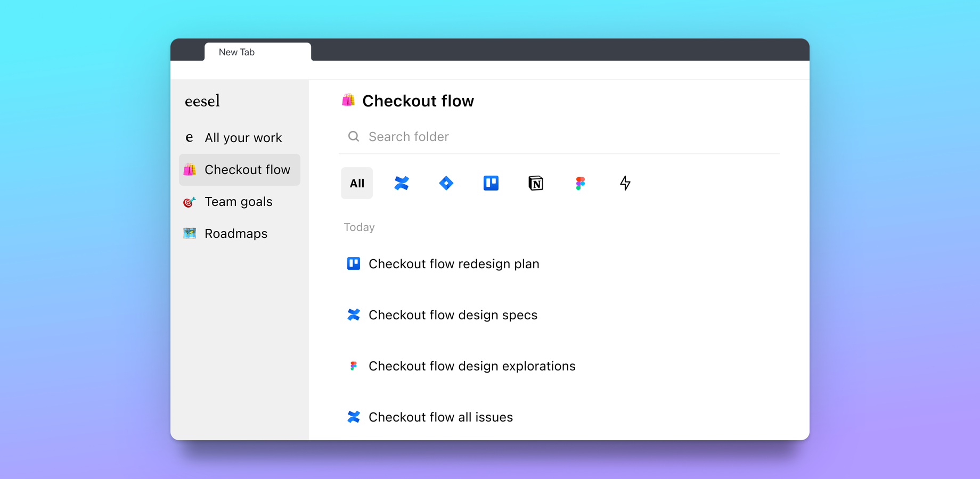Open Checkout flow all issues

440,417
